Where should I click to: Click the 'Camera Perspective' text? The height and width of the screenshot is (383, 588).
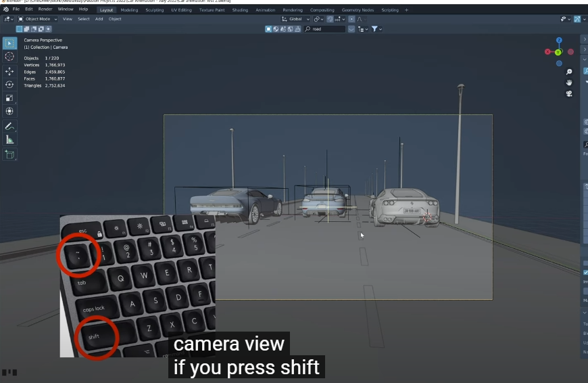43,40
